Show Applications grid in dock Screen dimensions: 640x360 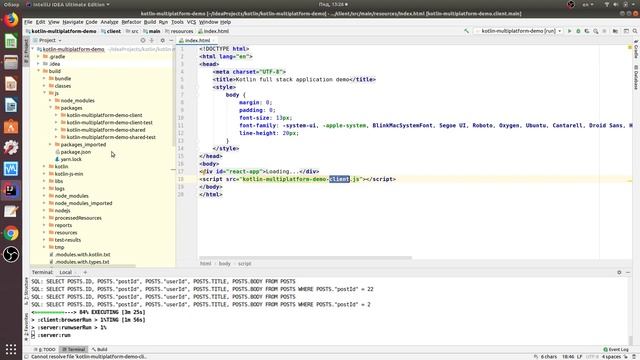pos(11,349)
